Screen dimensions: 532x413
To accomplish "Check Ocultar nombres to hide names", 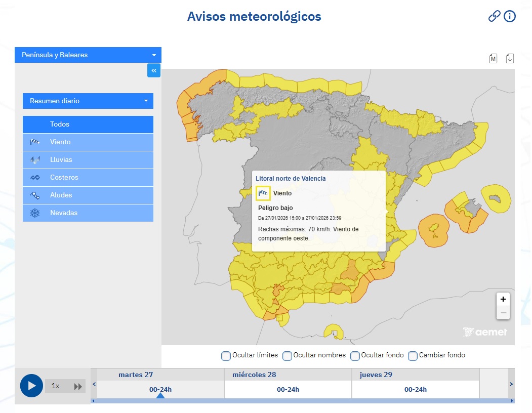I will point(287,356).
